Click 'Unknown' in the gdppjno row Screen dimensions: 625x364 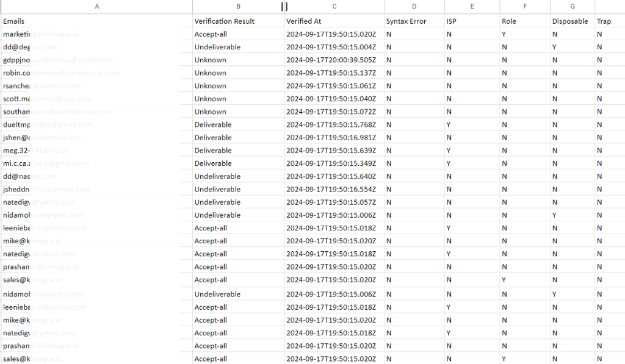click(211, 60)
